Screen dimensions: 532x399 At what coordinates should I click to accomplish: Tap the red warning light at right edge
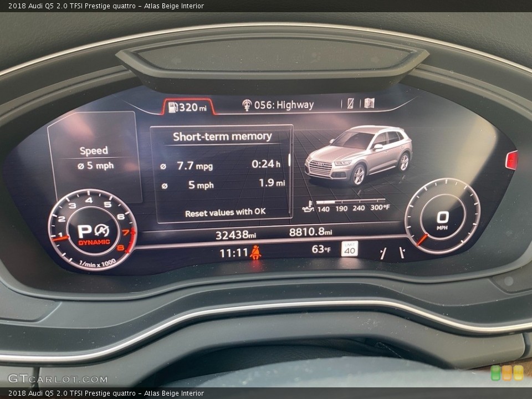pyautogui.click(x=512, y=160)
